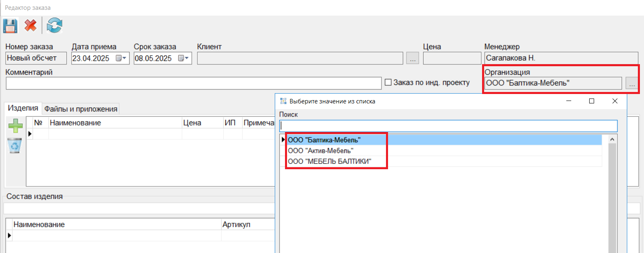Maximize the Выберите значение из списка dialog
Viewport: 644px width, 253px height.
[591, 101]
